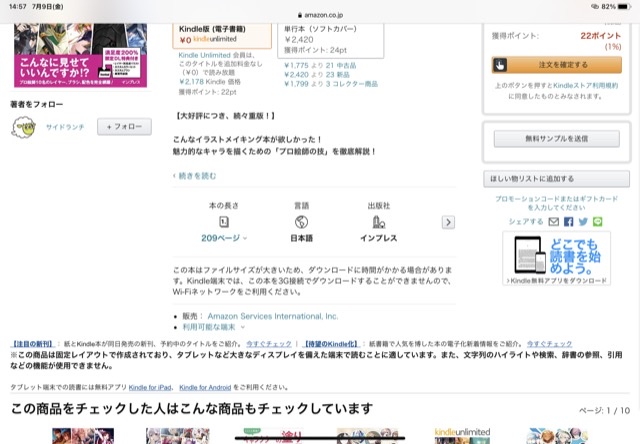This screenshot has width=640, height=444.
Task: Click the amazon.co.jp address bar
Action: (x=320, y=15)
